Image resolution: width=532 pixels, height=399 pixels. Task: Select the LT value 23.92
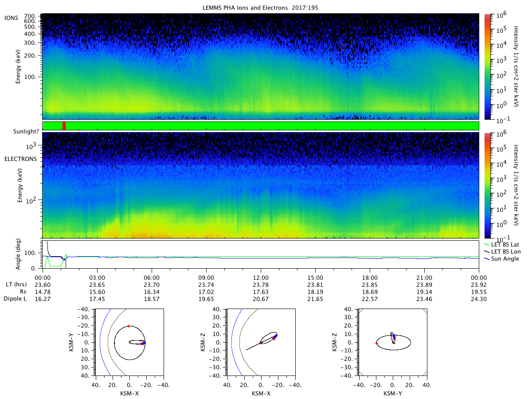point(479,285)
